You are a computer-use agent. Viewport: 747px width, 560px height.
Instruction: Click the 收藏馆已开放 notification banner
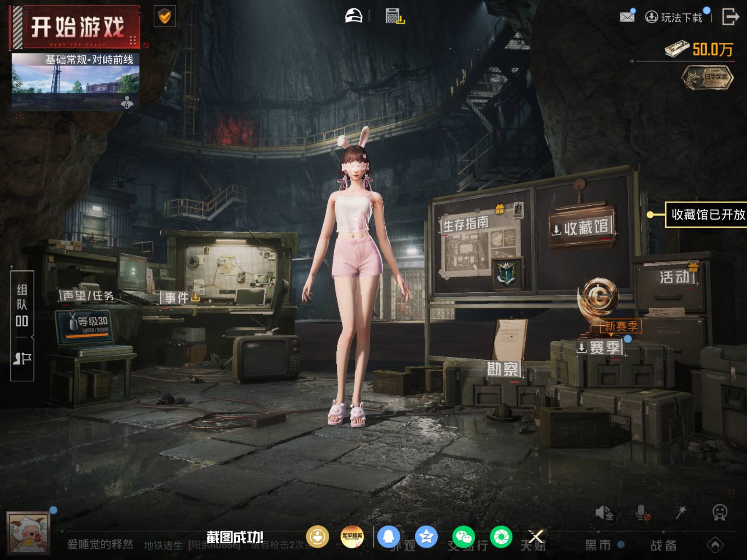click(x=706, y=214)
